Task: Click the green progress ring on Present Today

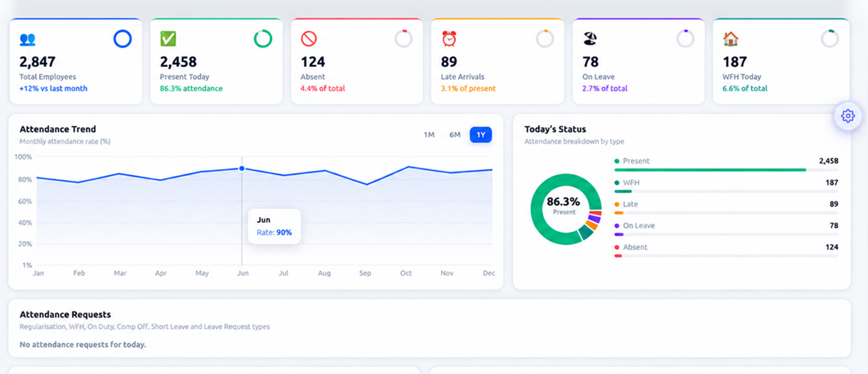Action: [263, 39]
